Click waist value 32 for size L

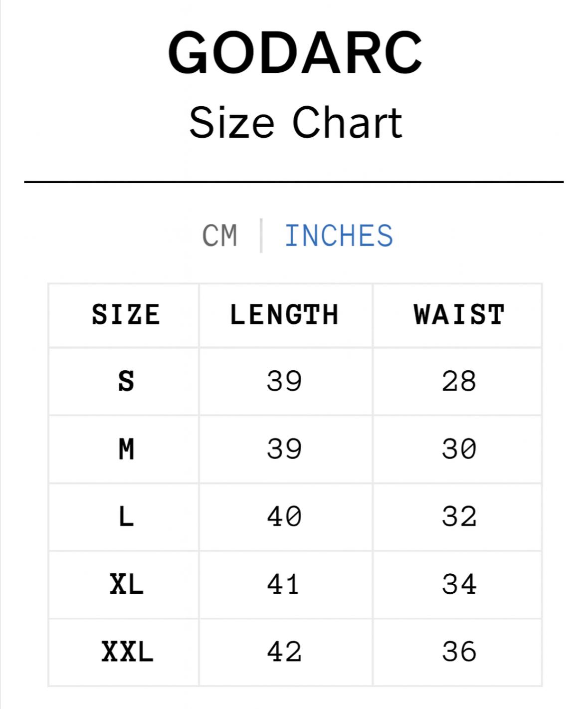pyautogui.click(x=459, y=517)
